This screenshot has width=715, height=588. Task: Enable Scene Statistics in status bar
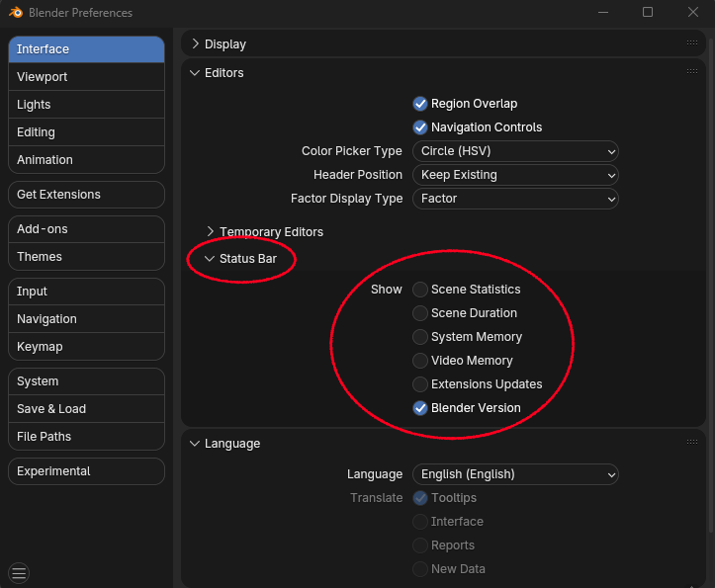[x=420, y=290]
